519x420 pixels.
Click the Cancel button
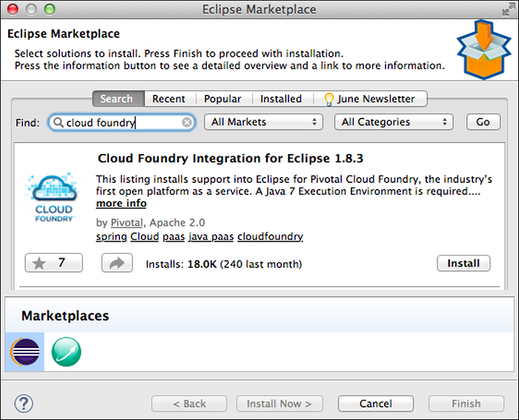(376, 404)
